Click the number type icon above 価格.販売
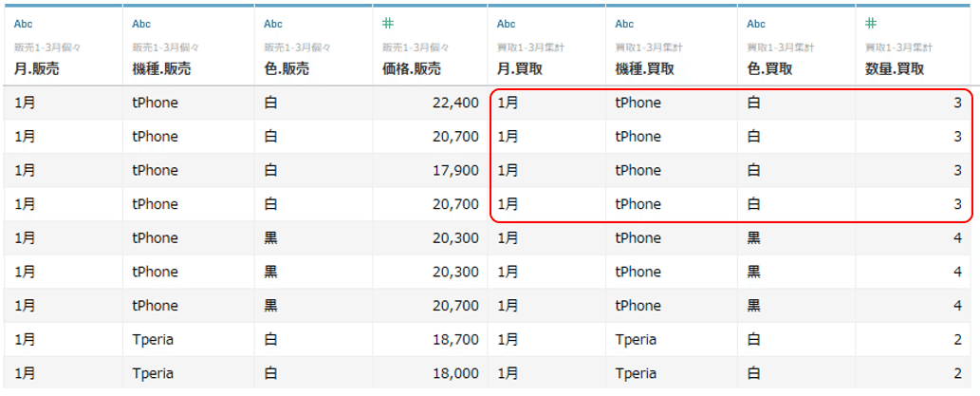 coord(388,24)
